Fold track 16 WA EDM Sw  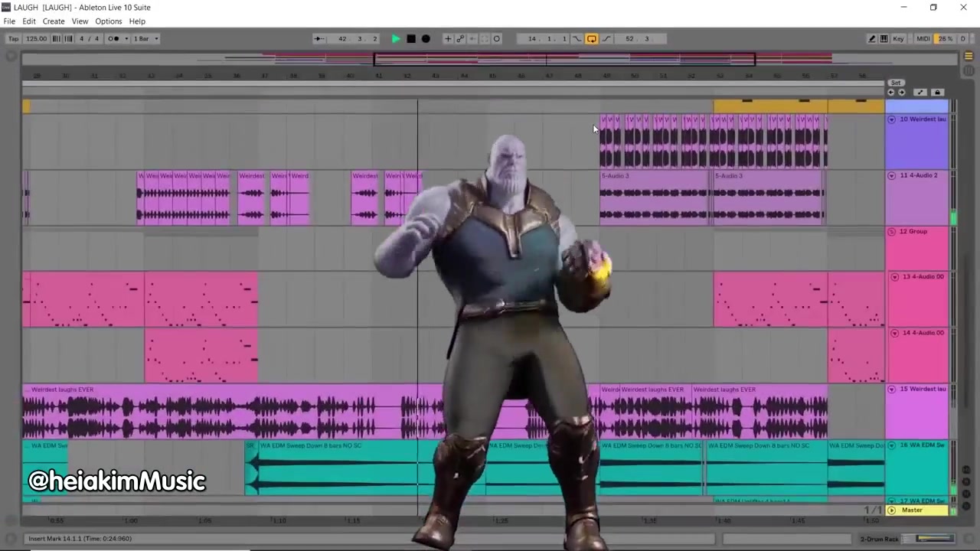[x=891, y=445]
